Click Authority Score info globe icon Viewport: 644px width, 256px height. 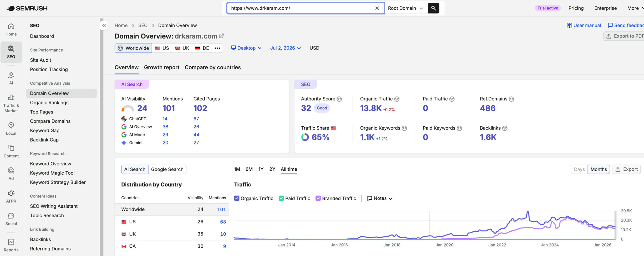339,99
